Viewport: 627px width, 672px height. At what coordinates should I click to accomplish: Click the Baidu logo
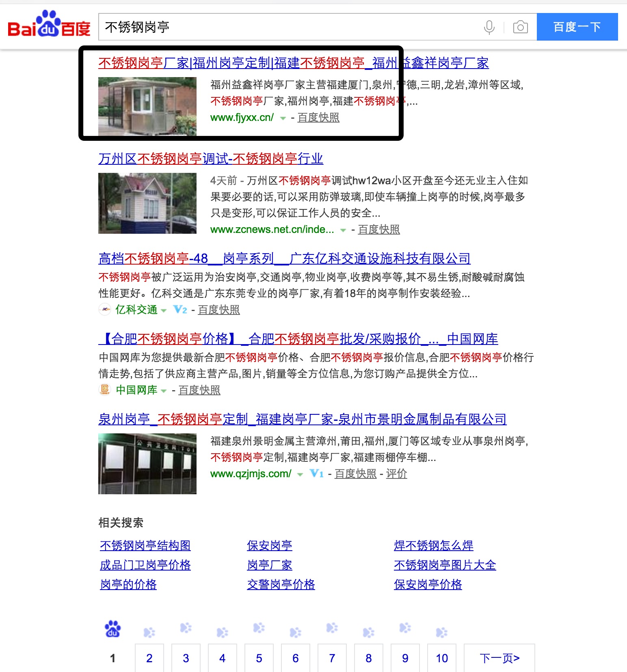click(x=49, y=24)
